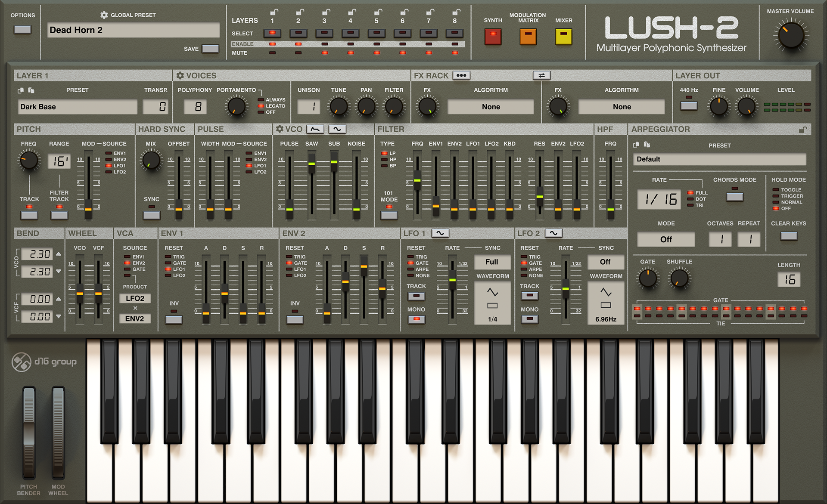Select the VCA source ENV2 box

point(135,318)
